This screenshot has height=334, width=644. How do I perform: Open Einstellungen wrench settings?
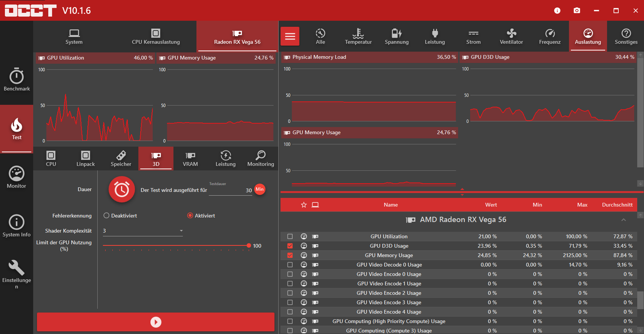click(17, 274)
